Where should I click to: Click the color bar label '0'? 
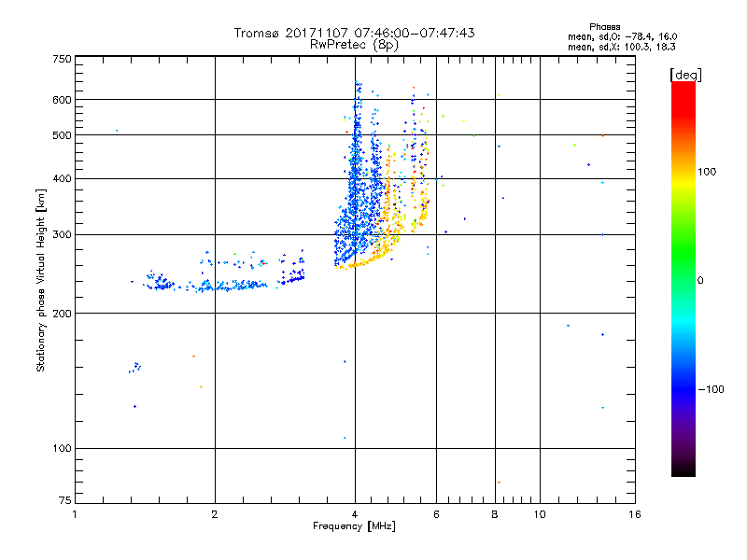click(700, 281)
